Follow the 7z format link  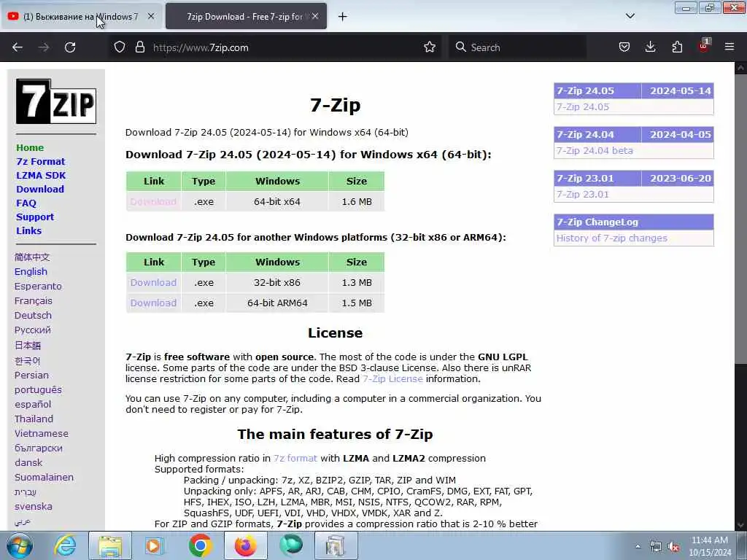pos(295,458)
